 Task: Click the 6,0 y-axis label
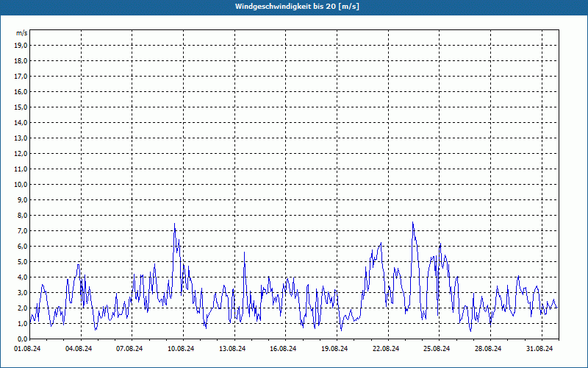[22, 246]
